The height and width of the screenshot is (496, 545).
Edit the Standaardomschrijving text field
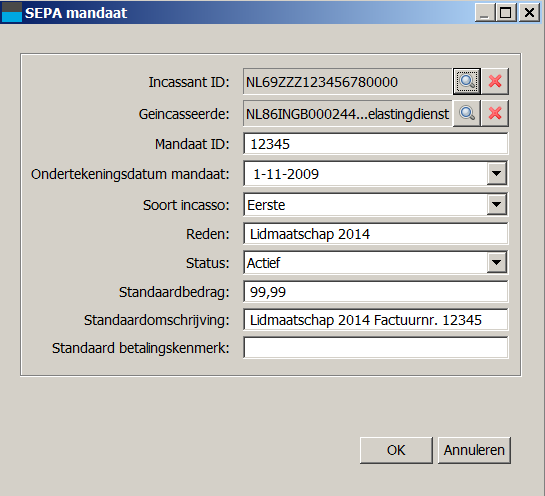[x=375, y=319]
